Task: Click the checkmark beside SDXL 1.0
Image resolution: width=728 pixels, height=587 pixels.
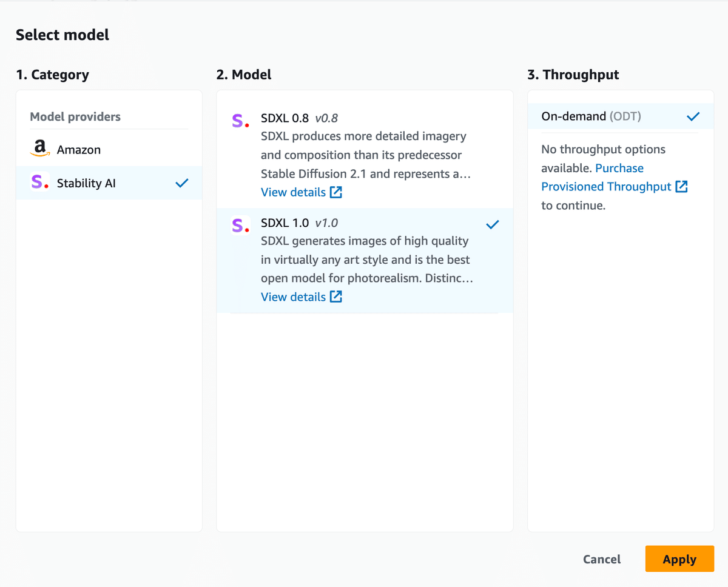Action: tap(493, 224)
